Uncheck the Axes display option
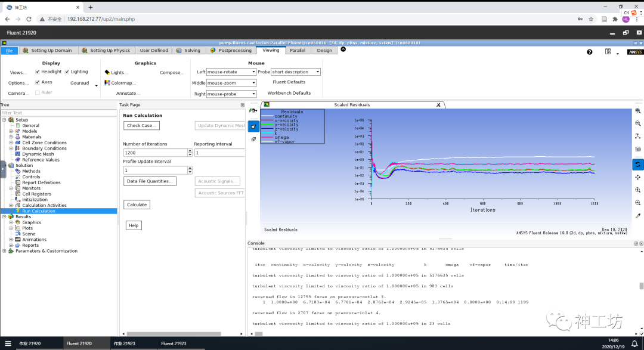Screen dimensions: 644x350 (37, 82)
